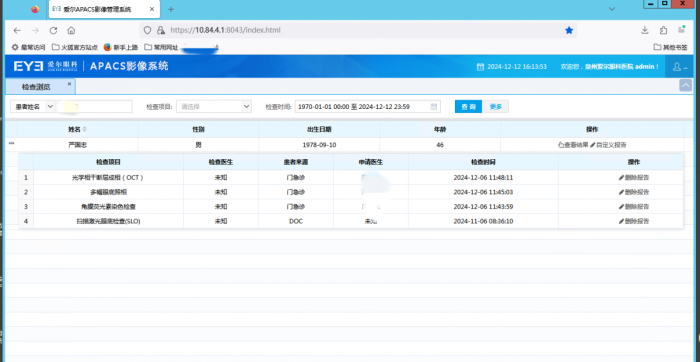Open the 其他书签 folder
The image size is (700, 362).
(671, 47)
